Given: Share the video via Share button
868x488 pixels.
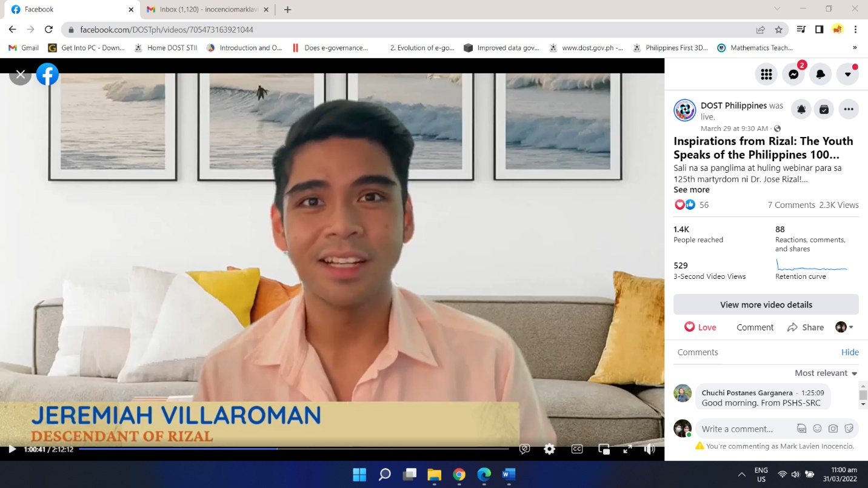Looking at the screenshot, I should (x=806, y=327).
